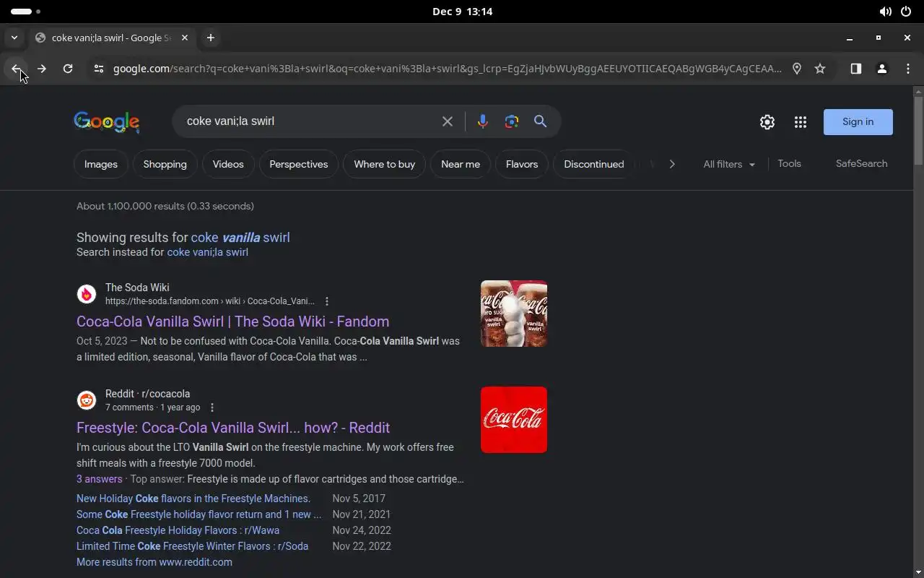Open the Chrome profile icon
The width and height of the screenshot is (924, 578).
(x=881, y=69)
